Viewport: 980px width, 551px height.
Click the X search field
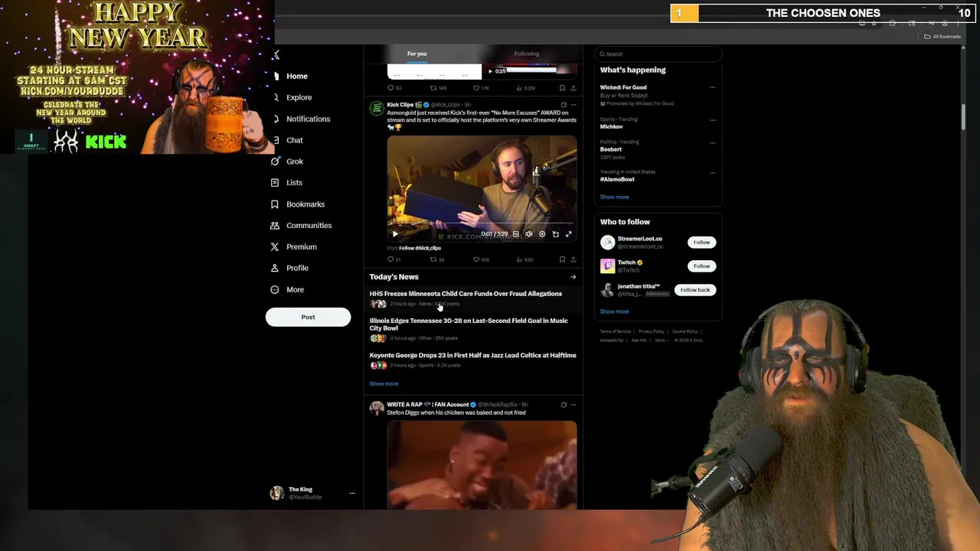coord(658,54)
